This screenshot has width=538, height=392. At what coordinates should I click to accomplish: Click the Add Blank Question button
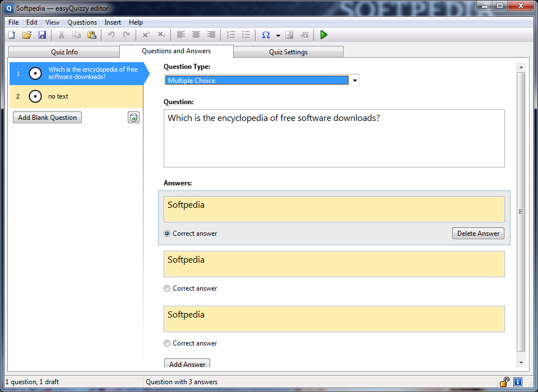(x=47, y=117)
